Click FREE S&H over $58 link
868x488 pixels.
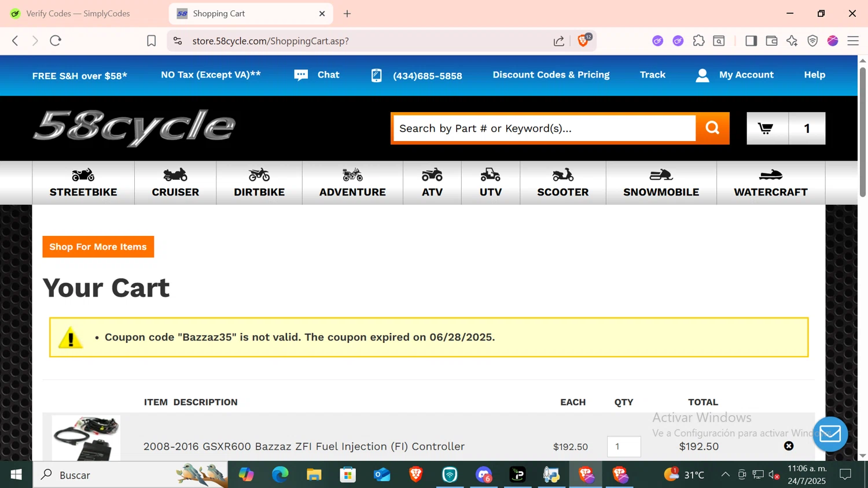click(x=80, y=76)
